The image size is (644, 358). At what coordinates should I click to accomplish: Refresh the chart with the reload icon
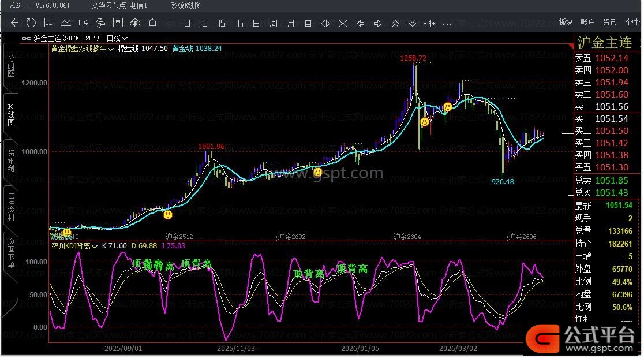click(31, 23)
